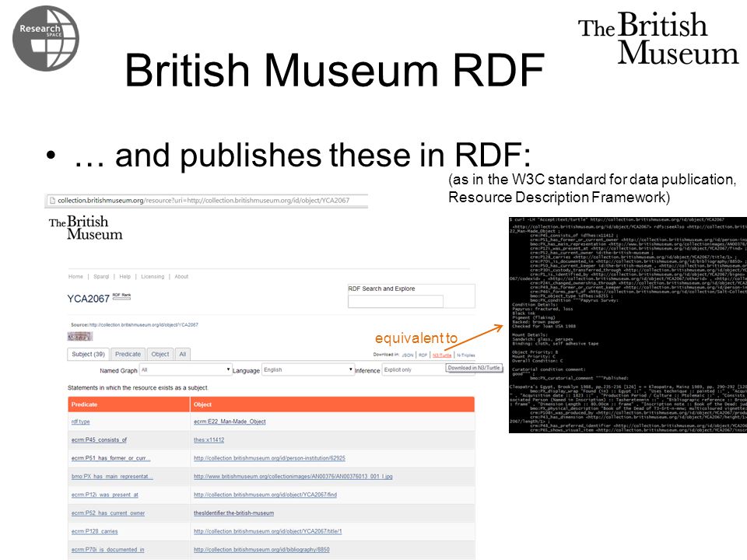The width and height of the screenshot is (747, 560).
Task: Open the Licensing menu link
Action: click(x=153, y=277)
